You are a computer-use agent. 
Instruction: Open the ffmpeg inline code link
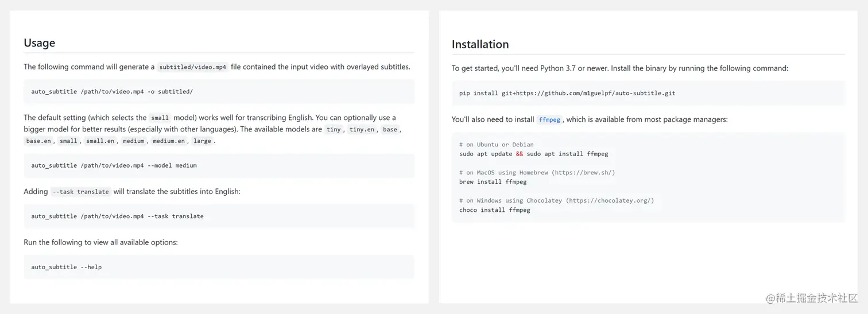(549, 120)
